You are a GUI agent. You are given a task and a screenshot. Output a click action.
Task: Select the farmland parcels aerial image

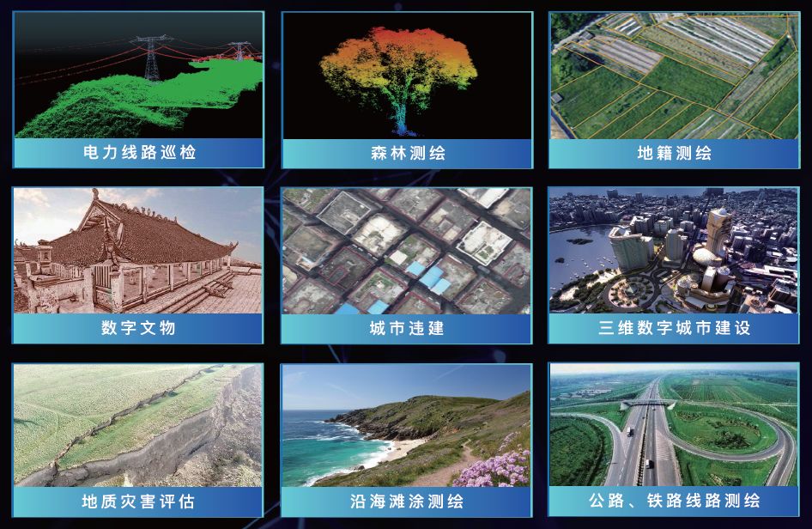(x=673, y=76)
